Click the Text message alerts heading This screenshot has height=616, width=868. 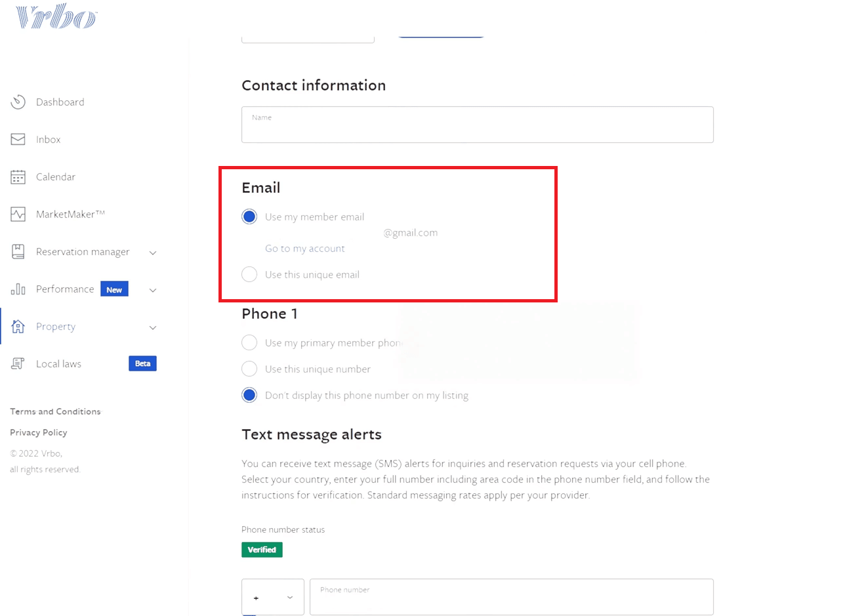tap(312, 434)
